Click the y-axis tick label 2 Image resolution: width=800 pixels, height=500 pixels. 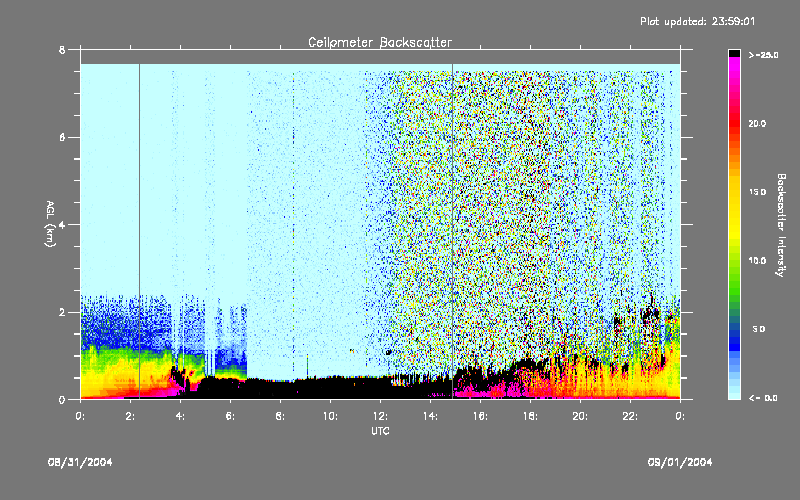[x=62, y=312]
